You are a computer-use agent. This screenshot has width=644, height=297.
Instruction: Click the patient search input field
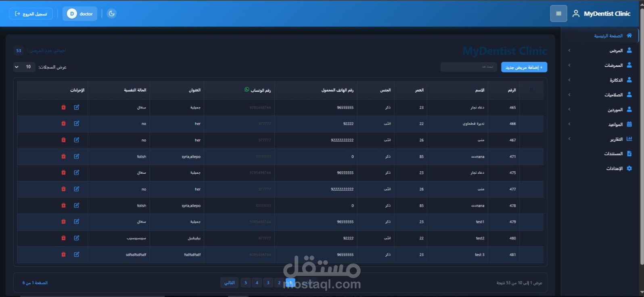pyautogui.click(x=469, y=67)
